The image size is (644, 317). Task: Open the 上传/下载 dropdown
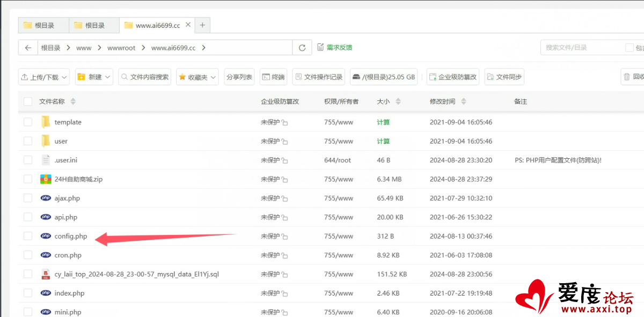coord(44,77)
